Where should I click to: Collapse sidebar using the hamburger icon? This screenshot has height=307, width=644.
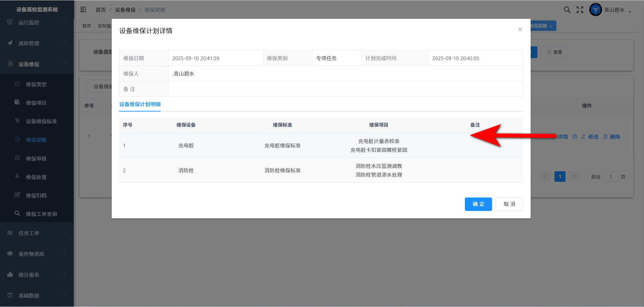pyautogui.click(x=83, y=10)
